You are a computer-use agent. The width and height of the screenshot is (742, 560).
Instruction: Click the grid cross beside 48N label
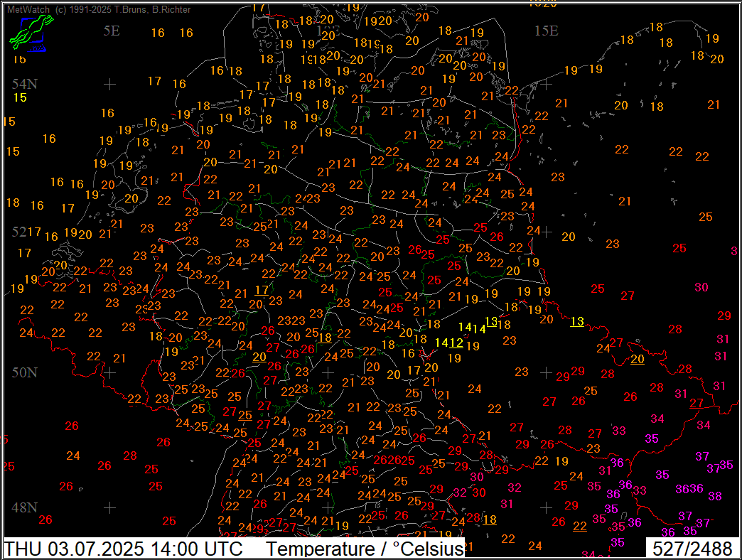tap(109, 507)
